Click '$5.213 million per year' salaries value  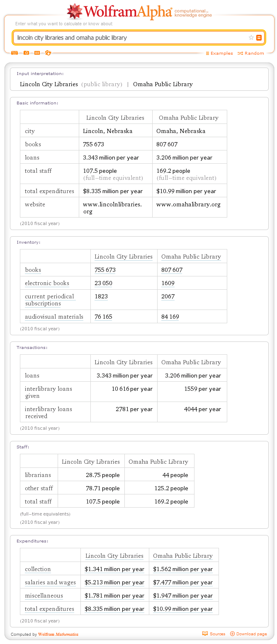[x=114, y=582]
